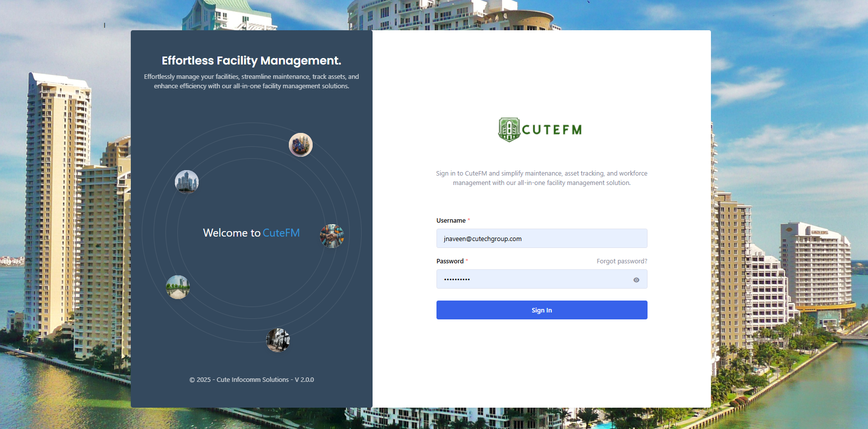Click the black-and-white industrial circular image

(x=278, y=340)
